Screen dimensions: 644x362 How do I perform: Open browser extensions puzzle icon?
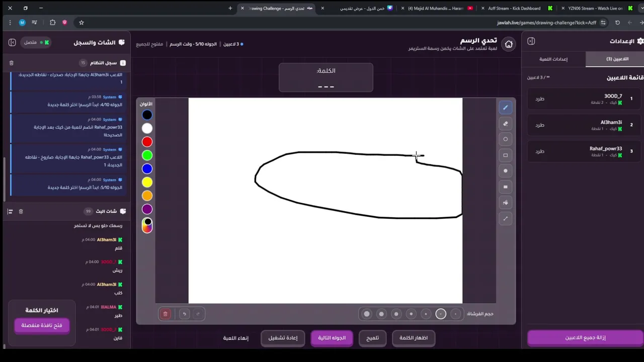point(52,22)
